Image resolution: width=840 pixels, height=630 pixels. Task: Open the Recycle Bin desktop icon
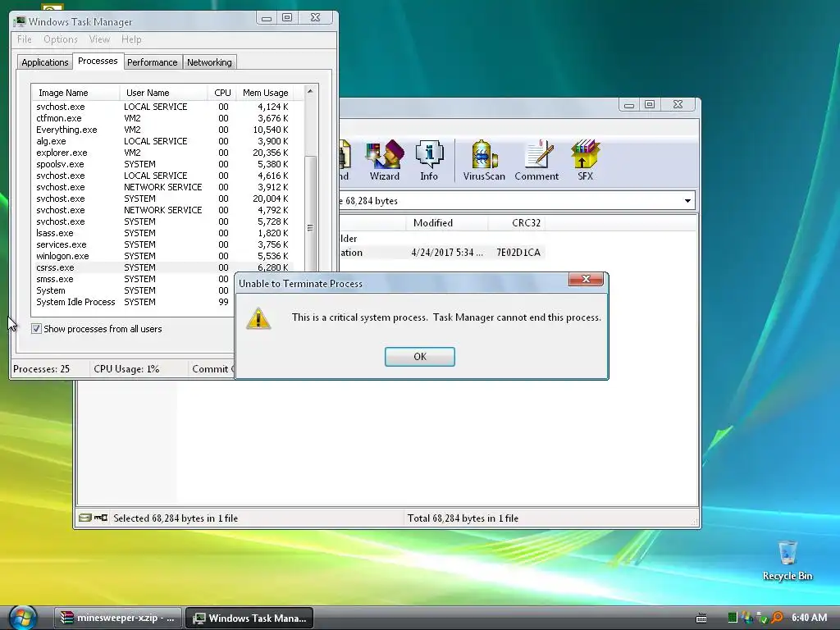tap(787, 560)
